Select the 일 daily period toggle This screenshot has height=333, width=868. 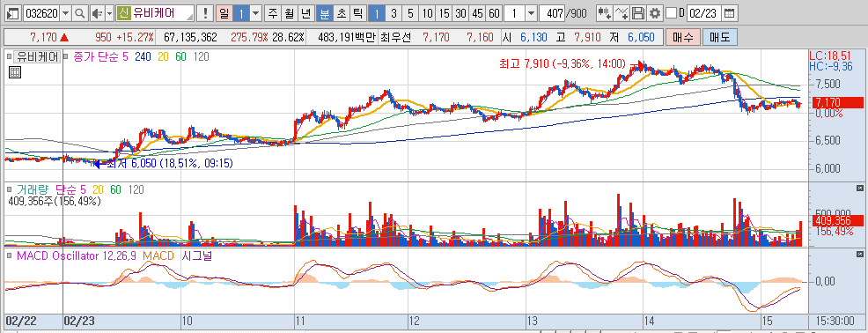pyautogui.click(x=224, y=13)
